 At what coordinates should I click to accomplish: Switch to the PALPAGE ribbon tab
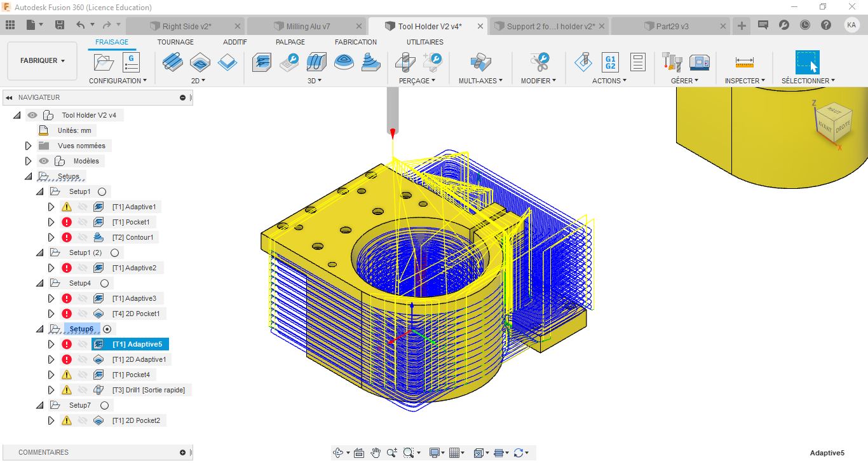290,42
